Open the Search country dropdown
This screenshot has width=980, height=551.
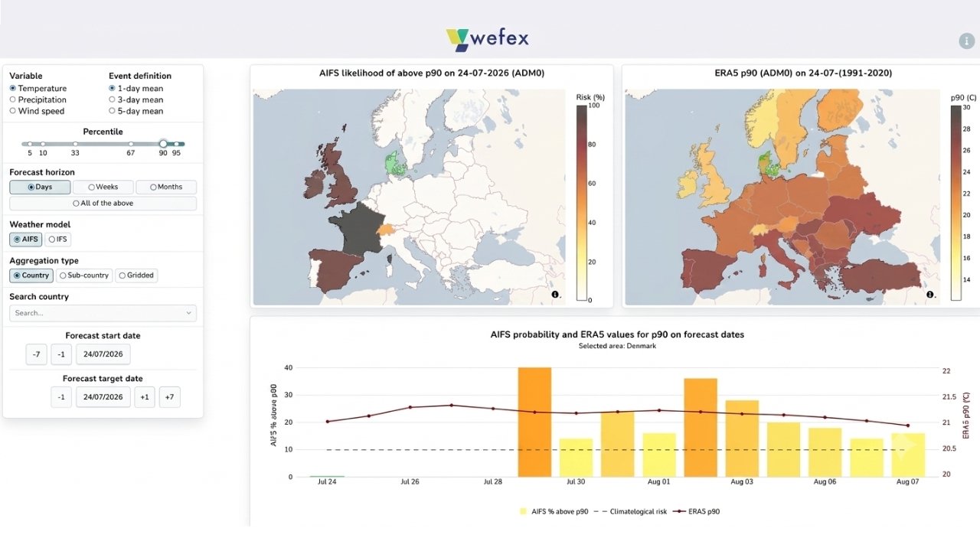tap(103, 313)
